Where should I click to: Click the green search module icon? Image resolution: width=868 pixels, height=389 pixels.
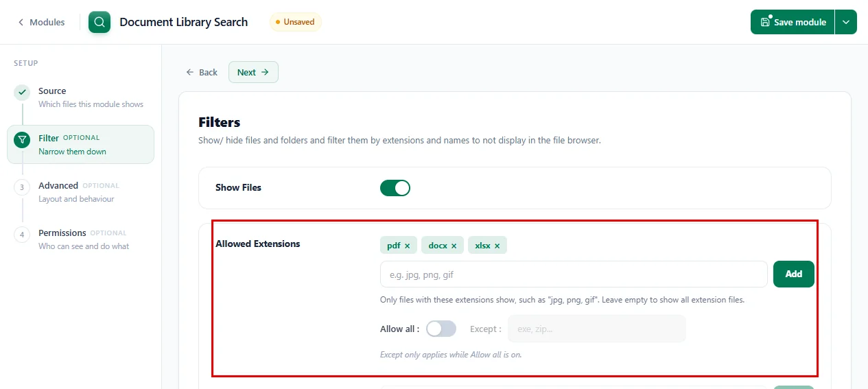click(x=99, y=22)
